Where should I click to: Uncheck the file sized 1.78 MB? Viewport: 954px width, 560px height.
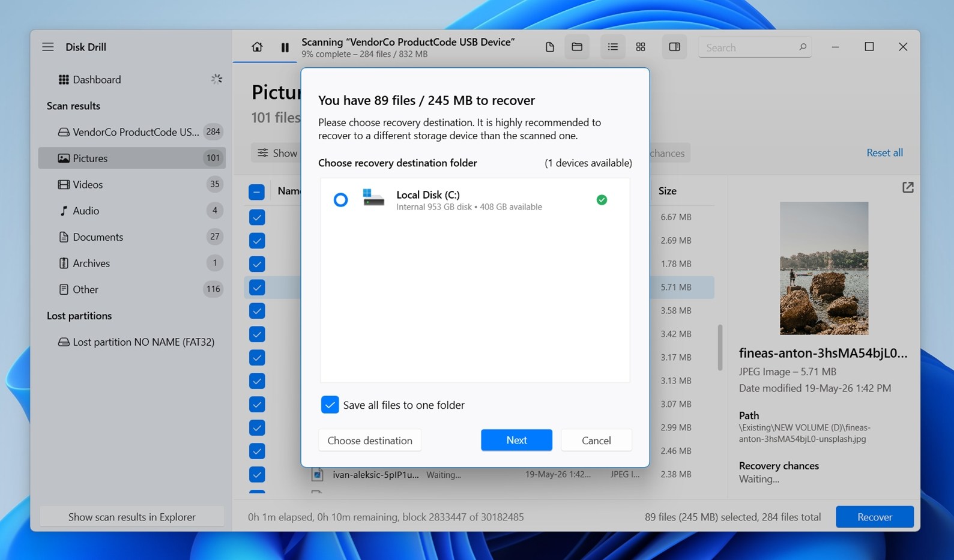coord(257,264)
